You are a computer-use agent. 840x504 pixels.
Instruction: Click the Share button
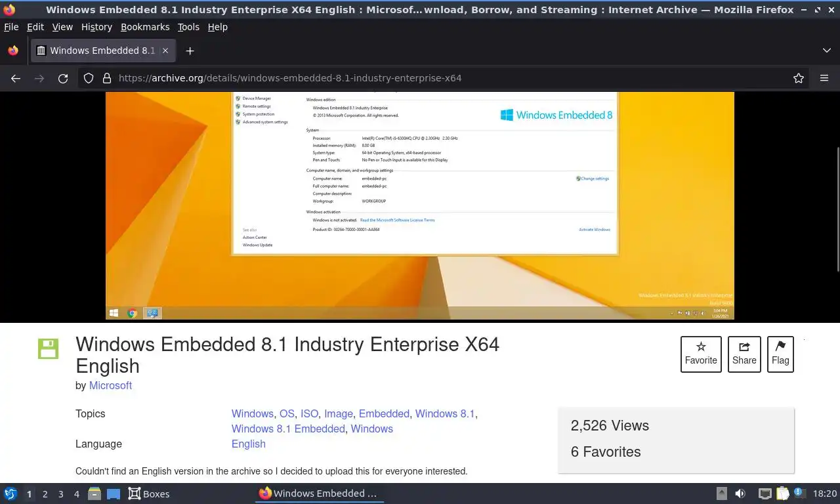744,354
